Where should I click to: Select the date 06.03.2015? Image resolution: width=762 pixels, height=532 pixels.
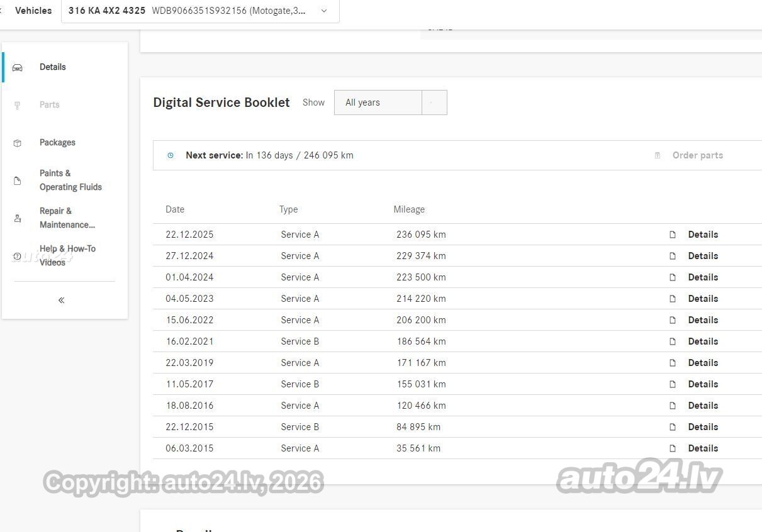coord(189,448)
